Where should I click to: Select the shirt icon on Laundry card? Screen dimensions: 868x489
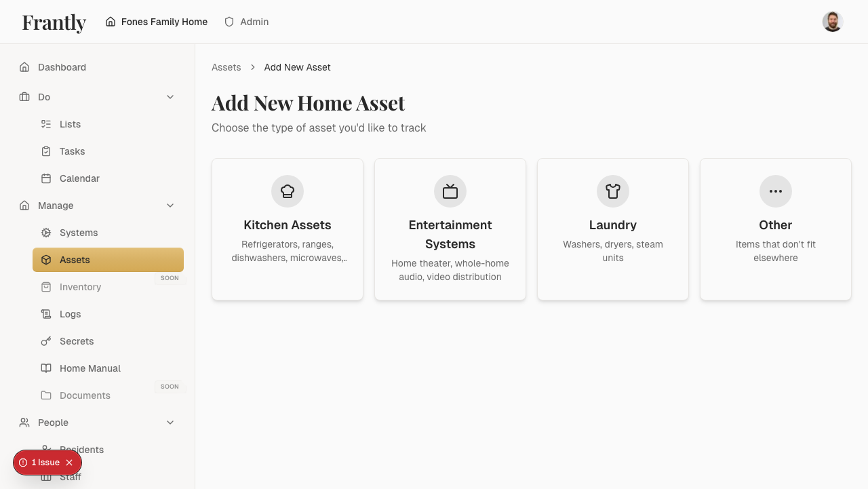point(612,191)
